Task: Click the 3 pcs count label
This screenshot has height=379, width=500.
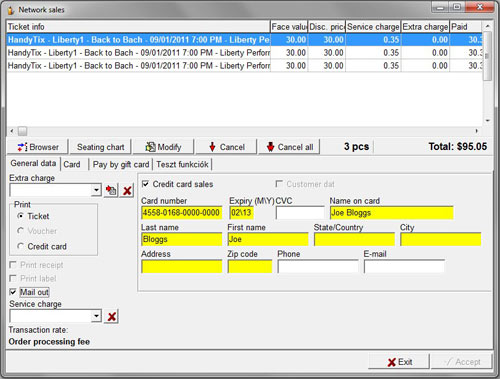Action: click(x=356, y=147)
